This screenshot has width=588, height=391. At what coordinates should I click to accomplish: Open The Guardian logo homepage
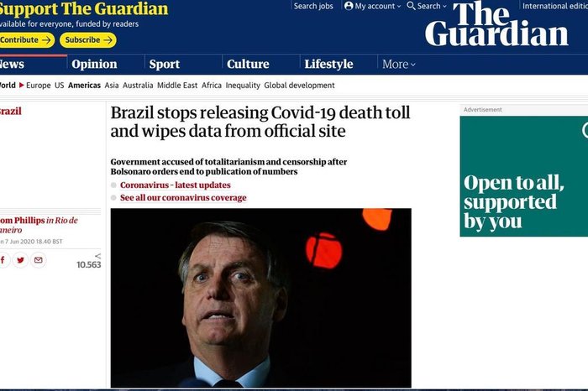click(x=496, y=24)
